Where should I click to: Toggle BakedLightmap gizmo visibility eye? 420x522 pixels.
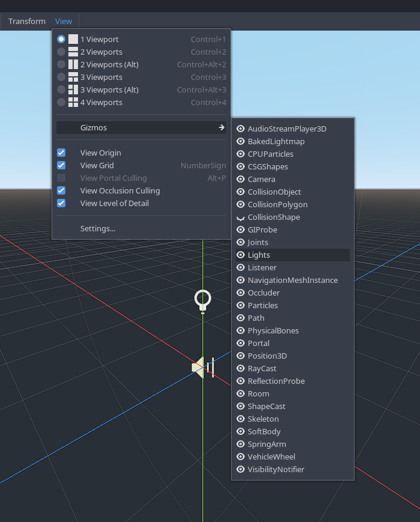(241, 142)
